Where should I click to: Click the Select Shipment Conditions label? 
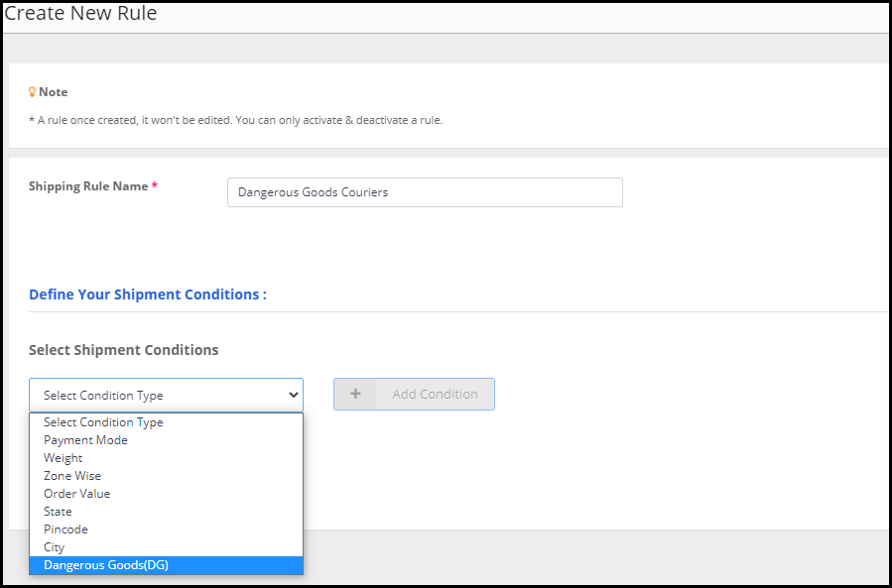tap(123, 350)
